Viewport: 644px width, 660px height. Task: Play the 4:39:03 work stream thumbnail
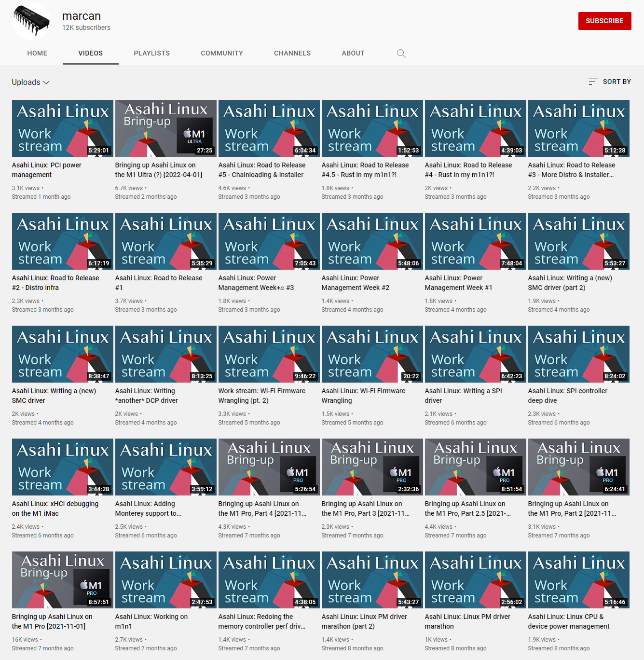point(476,128)
